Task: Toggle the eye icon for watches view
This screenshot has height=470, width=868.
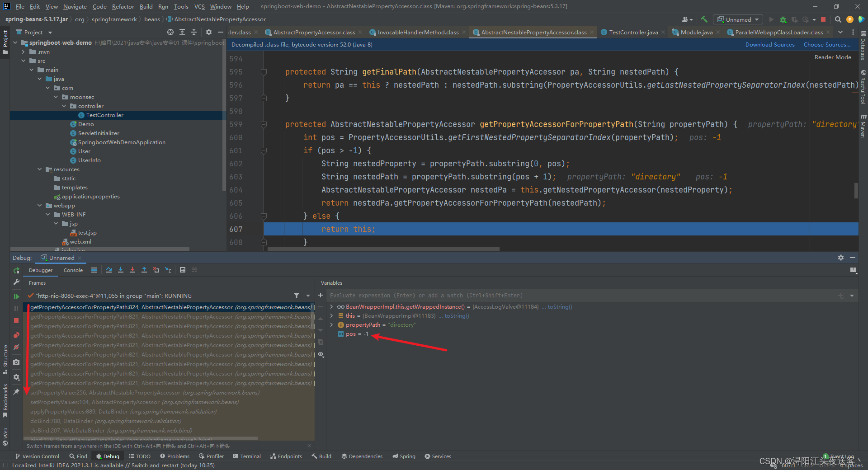Action: pos(321,355)
